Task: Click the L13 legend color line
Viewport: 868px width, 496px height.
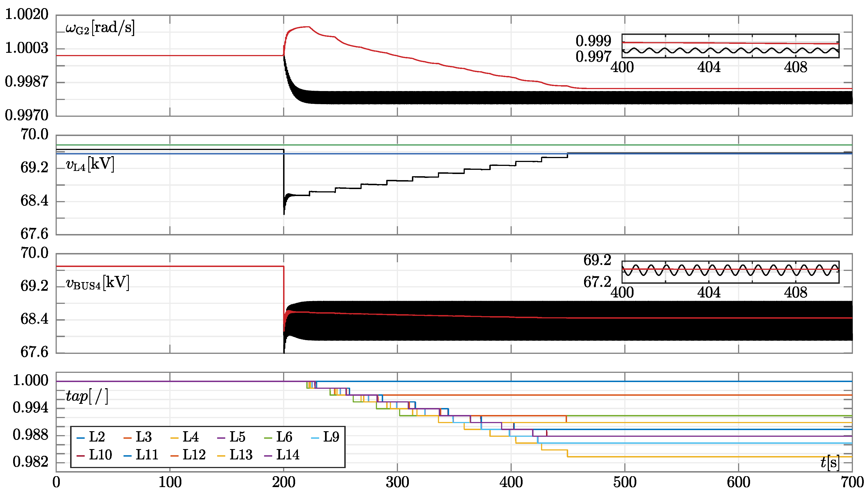Action: pos(221,456)
